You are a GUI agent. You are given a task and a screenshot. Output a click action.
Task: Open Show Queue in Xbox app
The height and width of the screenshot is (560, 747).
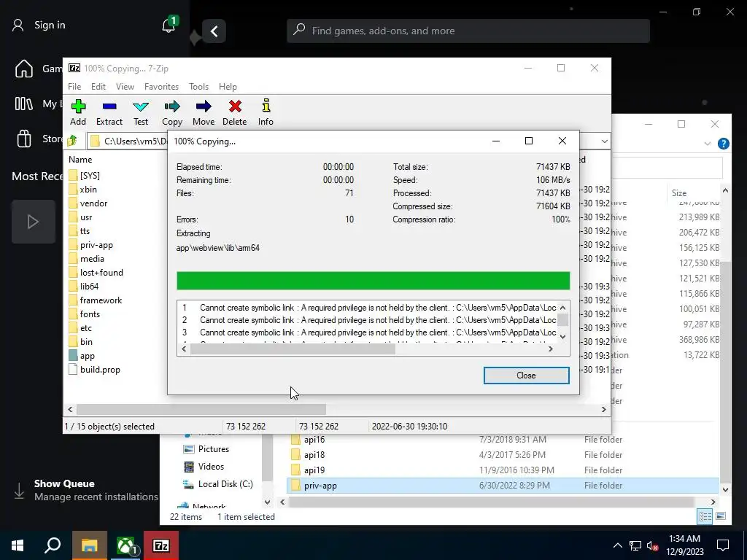(64, 483)
